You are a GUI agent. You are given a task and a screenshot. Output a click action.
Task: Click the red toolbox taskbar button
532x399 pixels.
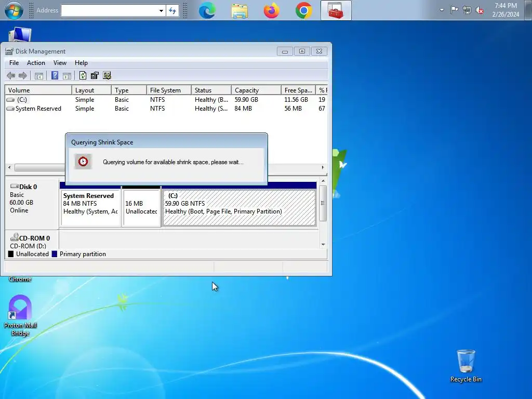[x=336, y=10]
